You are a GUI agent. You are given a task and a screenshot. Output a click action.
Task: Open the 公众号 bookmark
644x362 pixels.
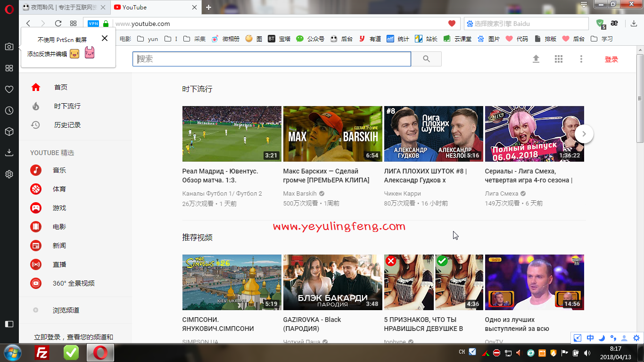tap(310, 39)
